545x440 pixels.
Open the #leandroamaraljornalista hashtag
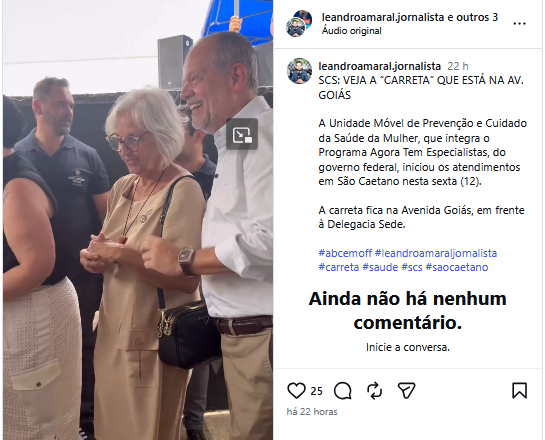pyautogui.click(x=436, y=253)
